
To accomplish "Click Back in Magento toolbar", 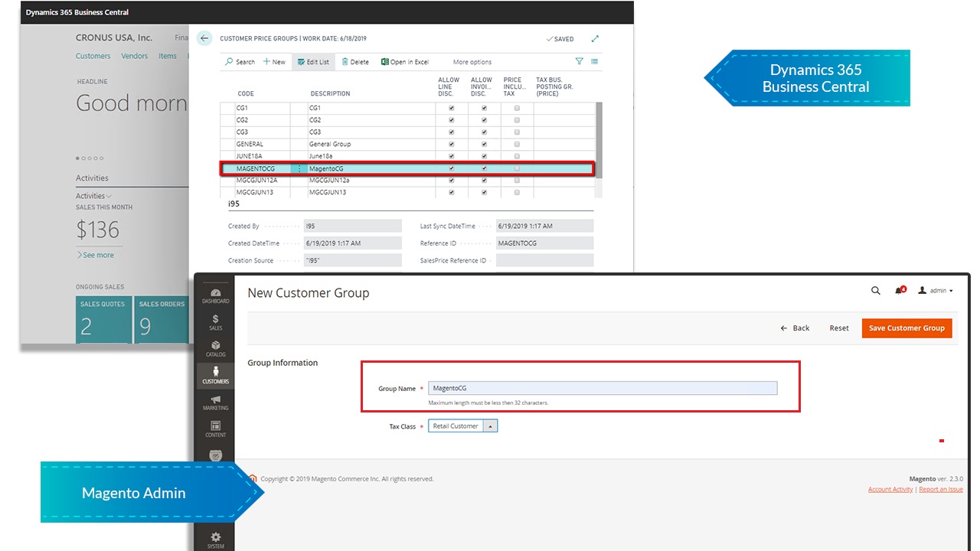I will click(795, 328).
